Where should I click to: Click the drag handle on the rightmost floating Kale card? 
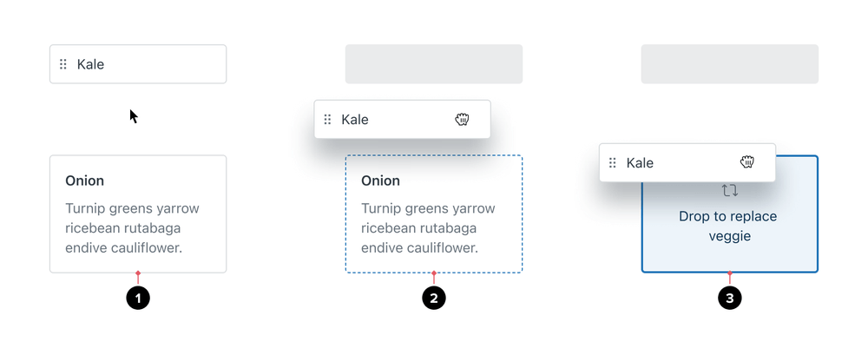[x=612, y=163]
